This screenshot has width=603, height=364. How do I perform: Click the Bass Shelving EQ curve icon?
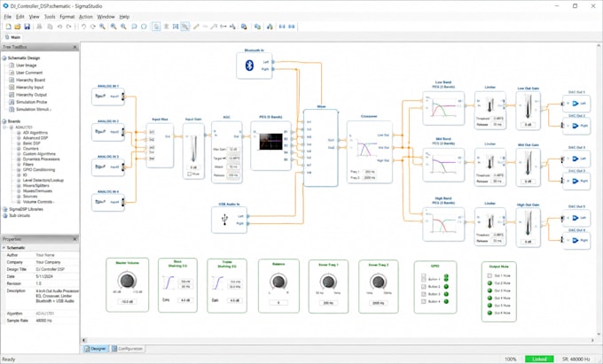(x=168, y=283)
